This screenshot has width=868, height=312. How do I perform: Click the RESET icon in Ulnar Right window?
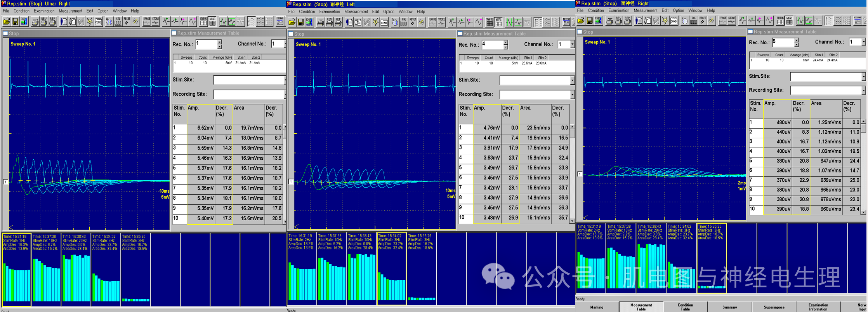click(127, 21)
